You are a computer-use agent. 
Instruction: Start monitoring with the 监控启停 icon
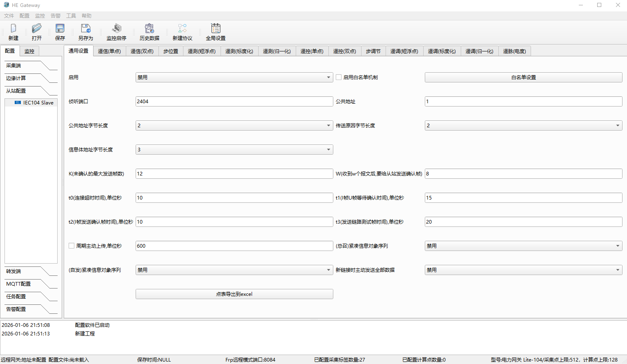(116, 29)
